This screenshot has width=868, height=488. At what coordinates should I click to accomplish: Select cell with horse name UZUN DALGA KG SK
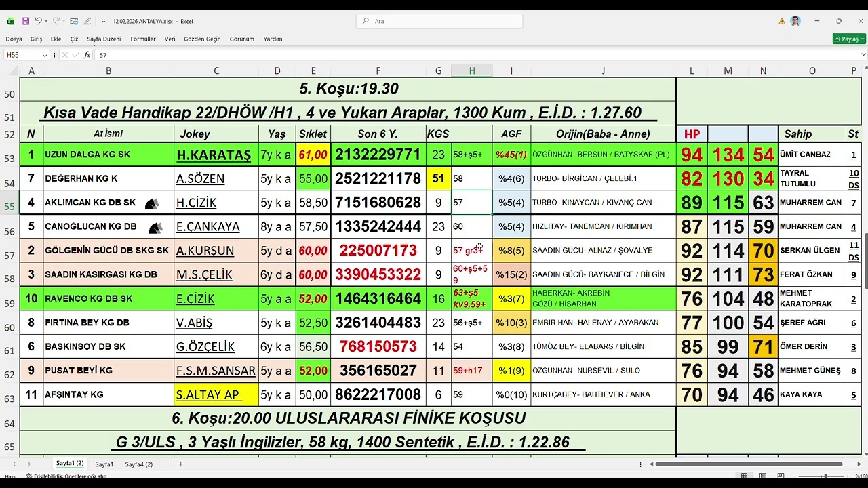click(108, 155)
